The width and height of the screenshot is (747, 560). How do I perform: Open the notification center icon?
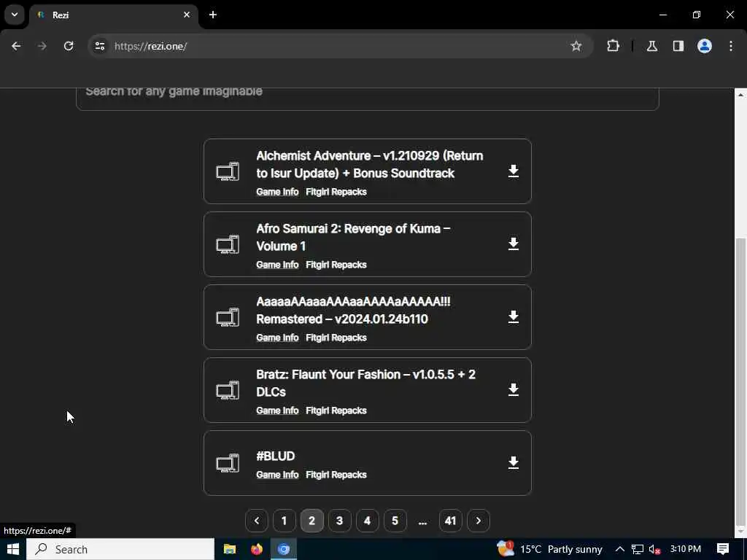pos(723,549)
